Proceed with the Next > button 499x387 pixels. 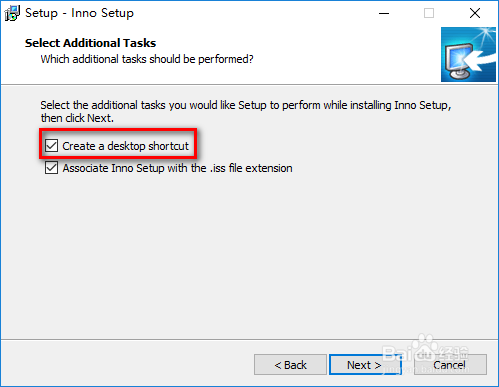(x=364, y=365)
